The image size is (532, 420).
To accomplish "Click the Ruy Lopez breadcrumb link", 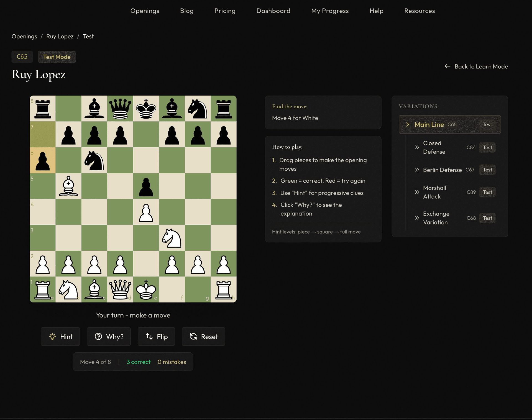I will click(x=60, y=36).
